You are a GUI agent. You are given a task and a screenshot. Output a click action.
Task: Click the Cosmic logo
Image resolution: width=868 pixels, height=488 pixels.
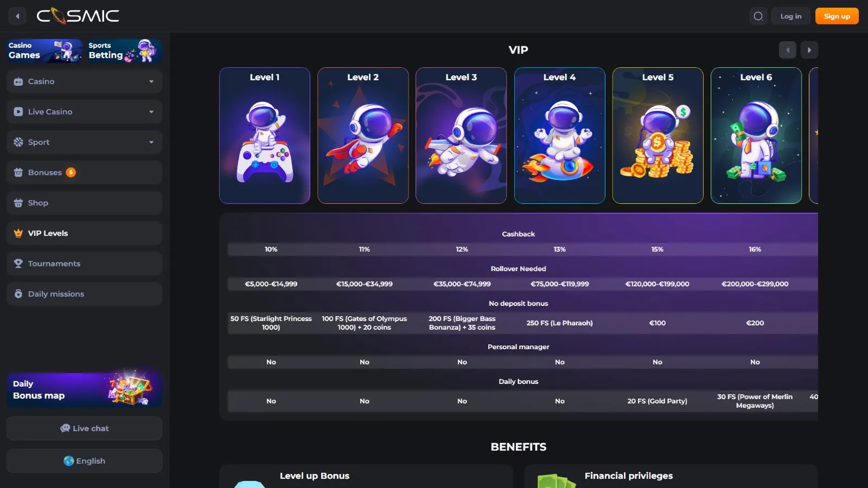click(78, 16)
